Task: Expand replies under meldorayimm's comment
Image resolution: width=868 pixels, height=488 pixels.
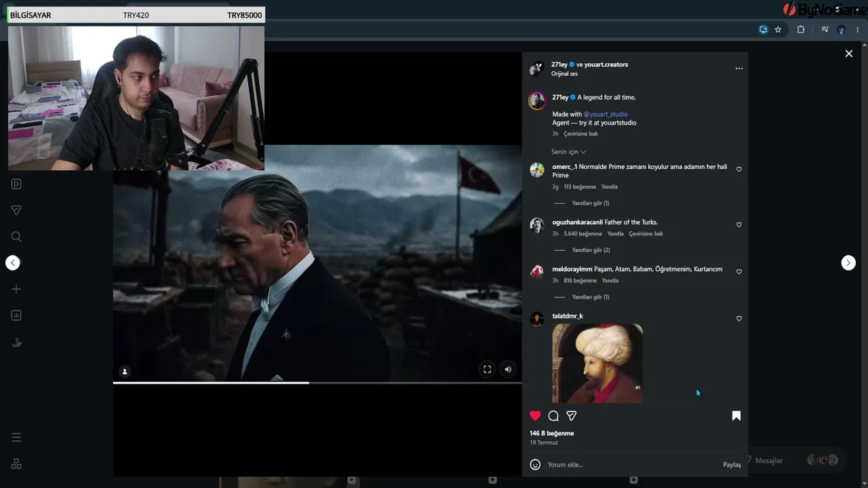Action: [x=591, y=297]
